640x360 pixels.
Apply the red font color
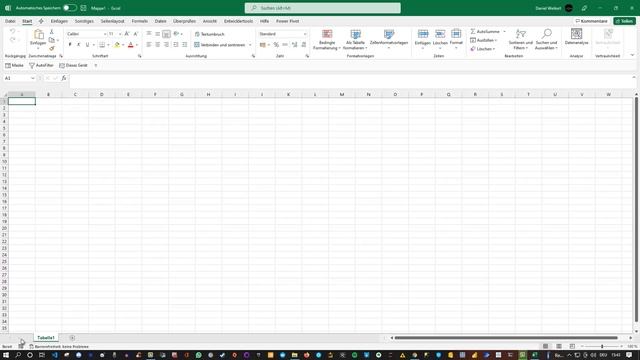pos(131,44)
